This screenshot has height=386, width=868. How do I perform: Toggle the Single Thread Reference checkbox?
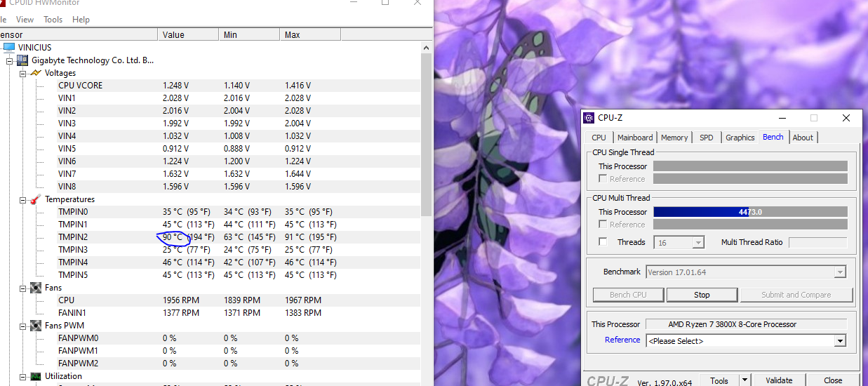click(603, 179)
